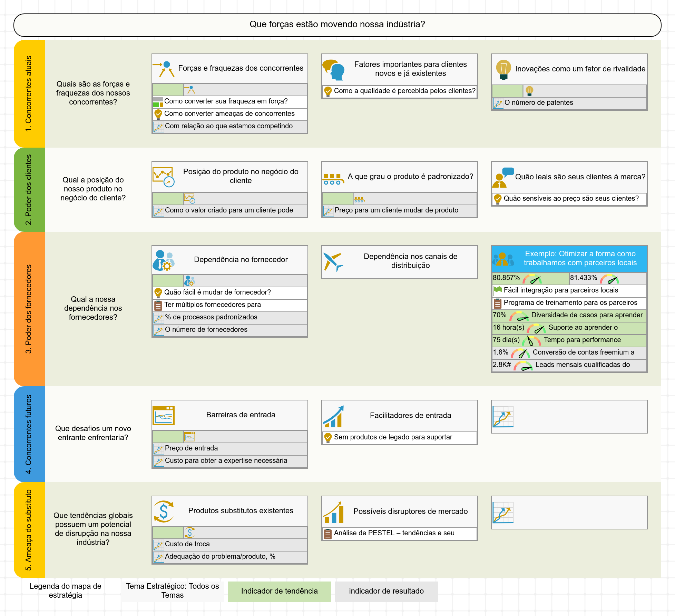Click the growth bar chart icon on Facilitadores
Image resolution: width=675 pixels, height=616 pixels.
[333, 417]
